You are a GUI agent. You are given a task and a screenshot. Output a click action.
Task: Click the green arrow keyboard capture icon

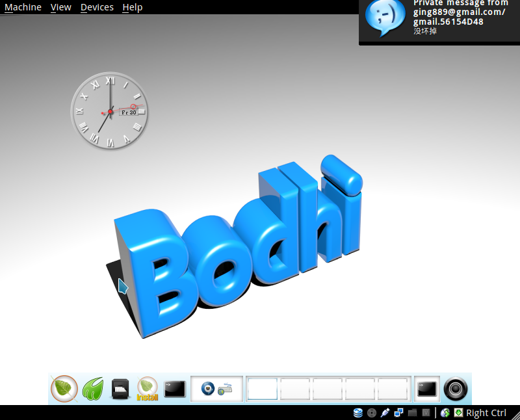tap(458, 413)
